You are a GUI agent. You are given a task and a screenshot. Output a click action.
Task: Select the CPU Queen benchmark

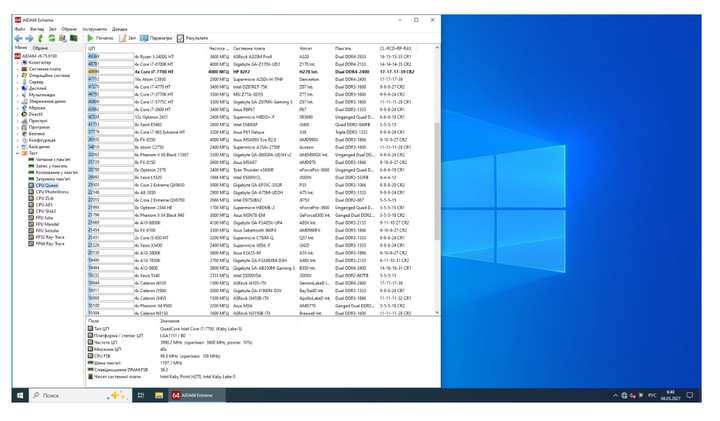[x=44, y=185]
